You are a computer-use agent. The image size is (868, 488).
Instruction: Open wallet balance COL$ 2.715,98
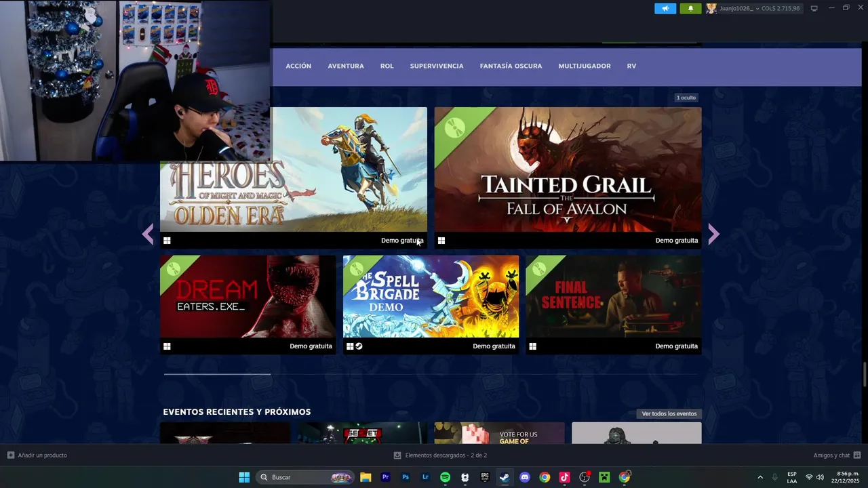781,8
